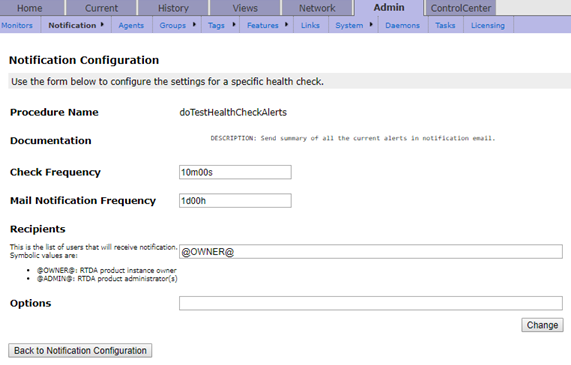Click the Mail Notification Frequency label

[x=83, y=201]
